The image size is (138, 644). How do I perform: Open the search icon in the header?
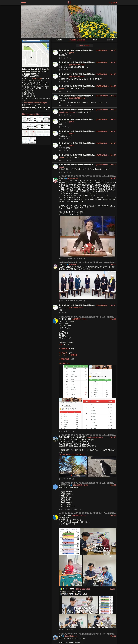coord(109,3)
